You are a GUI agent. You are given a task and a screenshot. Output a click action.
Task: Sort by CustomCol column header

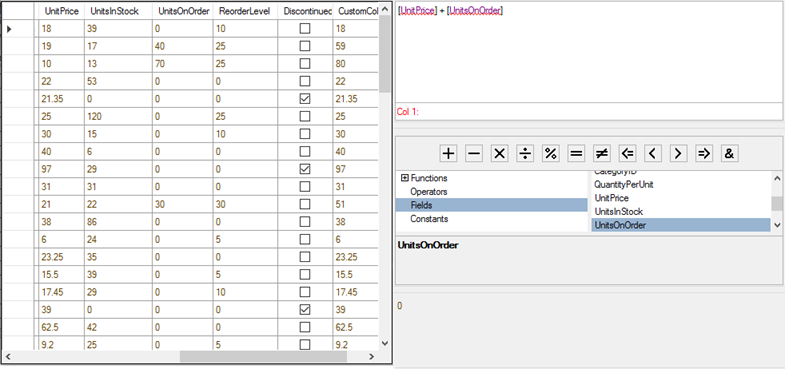pyautogui.click(x=355, y=12)
